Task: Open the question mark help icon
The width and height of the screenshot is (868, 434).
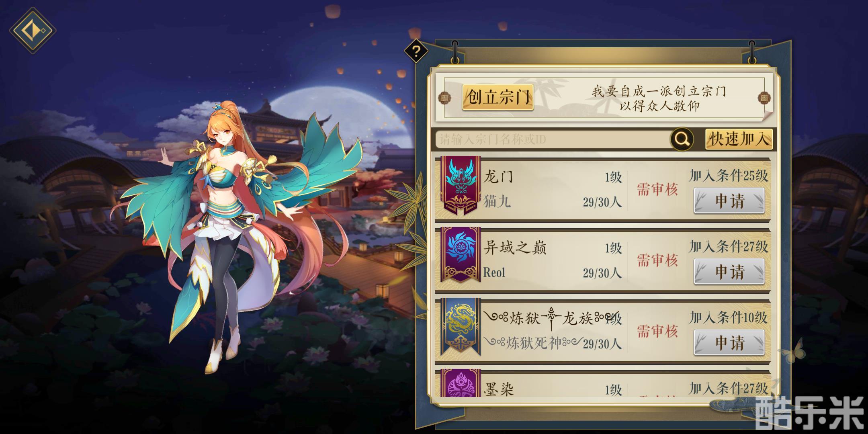Action: (416, 51)
